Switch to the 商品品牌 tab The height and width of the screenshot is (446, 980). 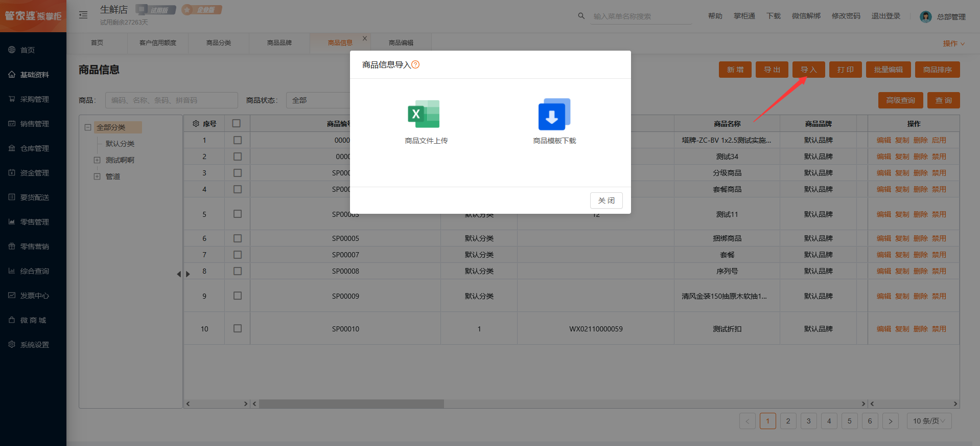(279, 43)
